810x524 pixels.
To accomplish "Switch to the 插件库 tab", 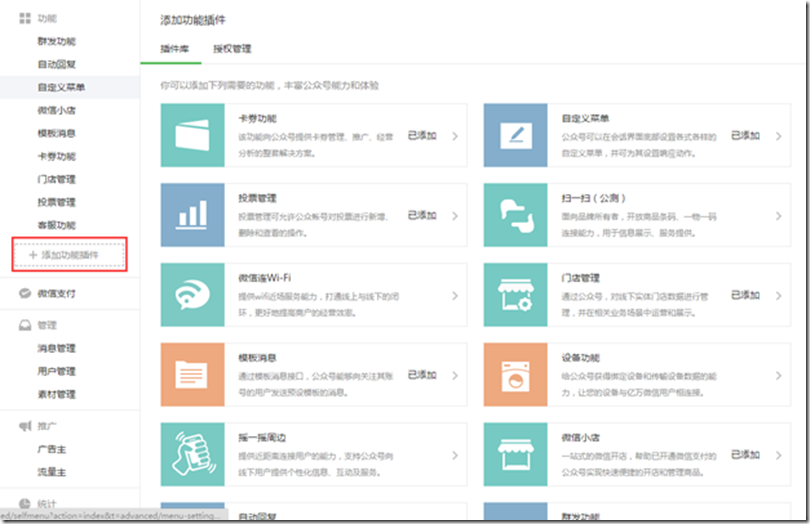I will [175, 49].
